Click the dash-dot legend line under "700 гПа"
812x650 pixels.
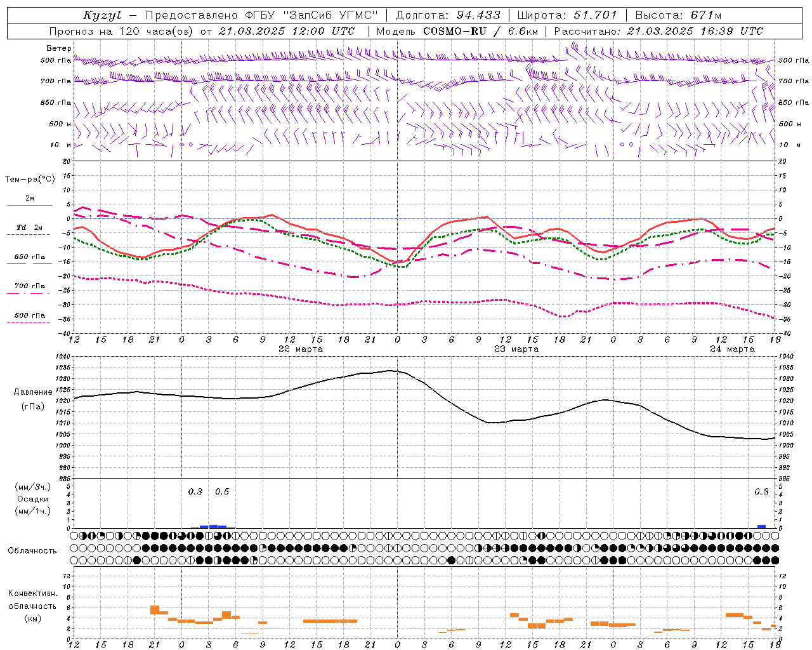[28, 293]
